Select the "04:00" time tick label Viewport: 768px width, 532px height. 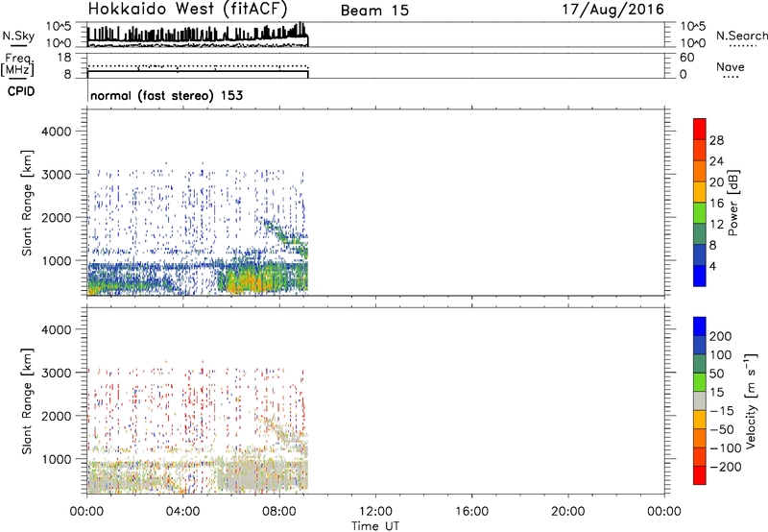(x=182, y=512)
